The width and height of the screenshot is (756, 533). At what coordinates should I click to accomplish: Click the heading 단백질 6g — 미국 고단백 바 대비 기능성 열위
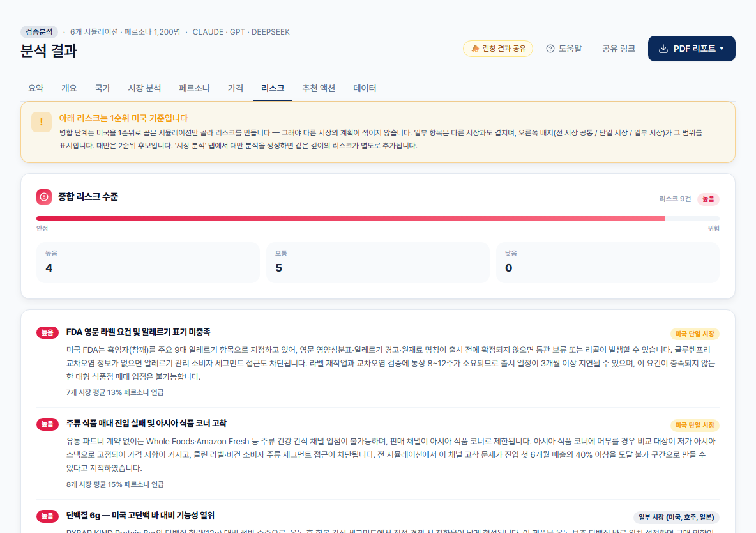(140, 516)
